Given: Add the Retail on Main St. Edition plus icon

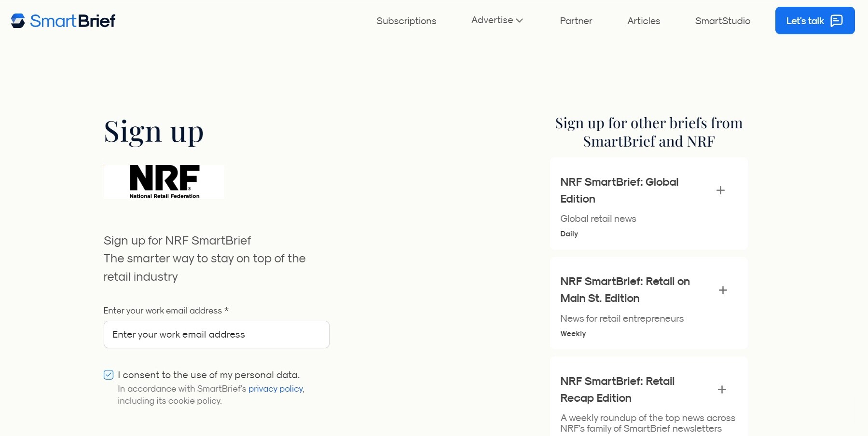Looking at the screenshot, I should (723, 290).
